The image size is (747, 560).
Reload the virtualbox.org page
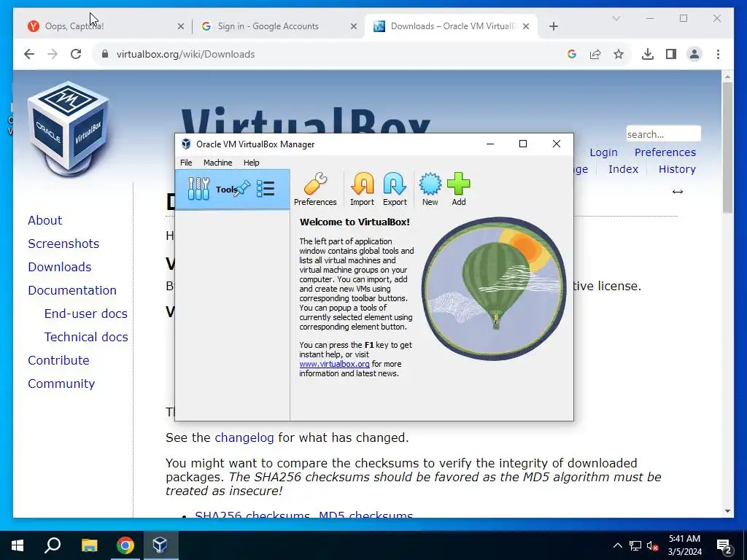coord(76,54)
